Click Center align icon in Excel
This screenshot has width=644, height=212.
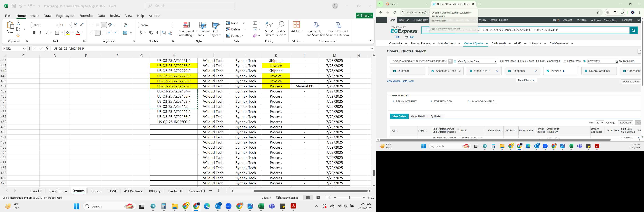[97, 33]
